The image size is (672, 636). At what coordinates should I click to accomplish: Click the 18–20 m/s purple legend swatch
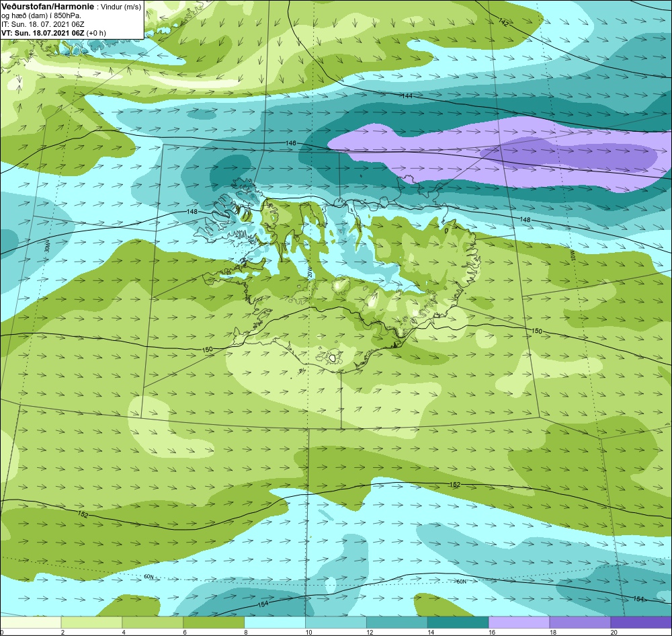pos(581,621)
